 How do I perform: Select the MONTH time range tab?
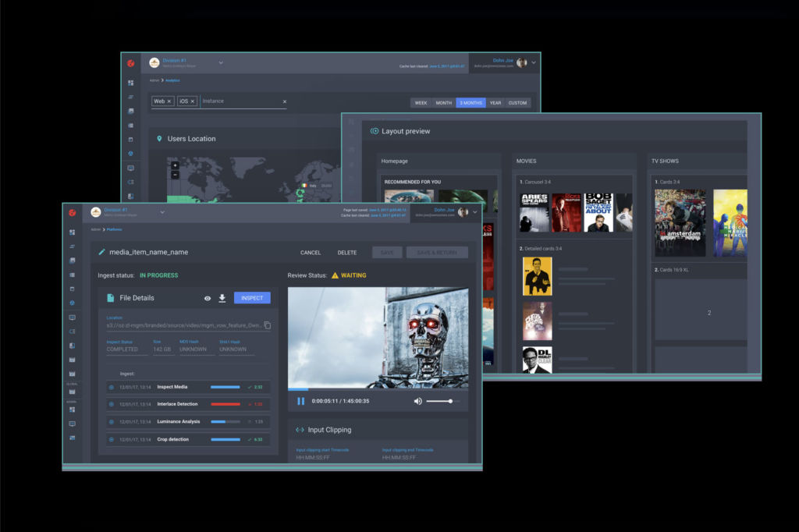pyautogui.click(x=444, y=103)
